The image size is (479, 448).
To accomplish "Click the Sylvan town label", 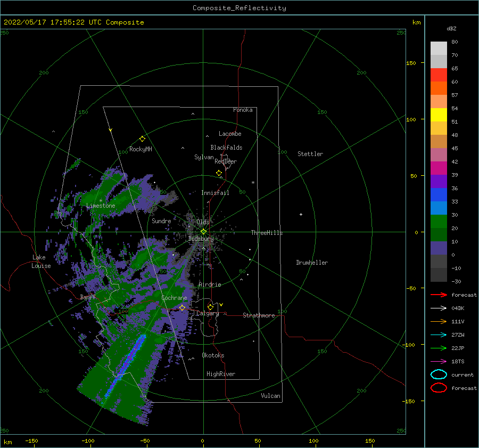I will click(204, 157).
